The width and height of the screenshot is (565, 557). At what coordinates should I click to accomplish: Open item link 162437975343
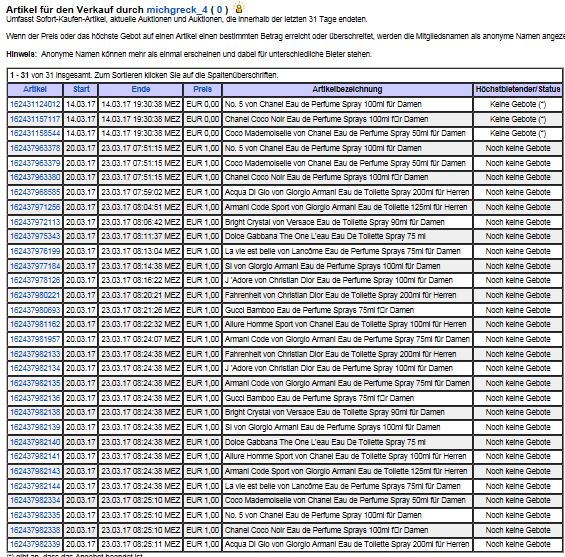click(35, 236)
